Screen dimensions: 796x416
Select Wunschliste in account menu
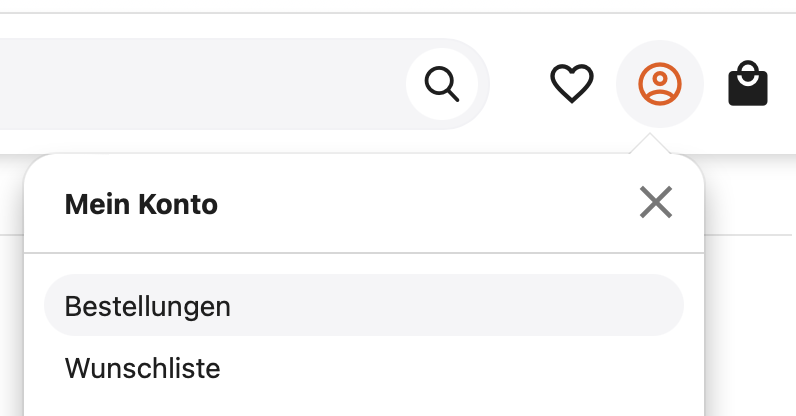point(364,368)
